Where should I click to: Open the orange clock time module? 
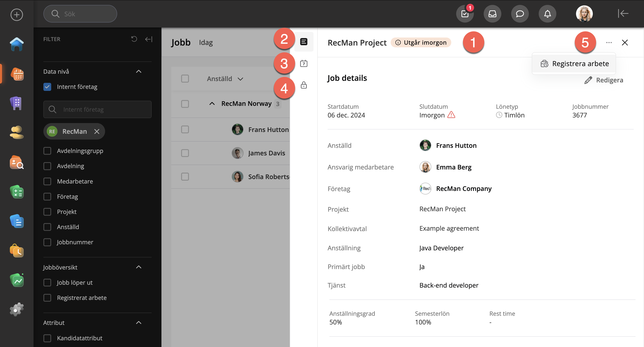17,250
